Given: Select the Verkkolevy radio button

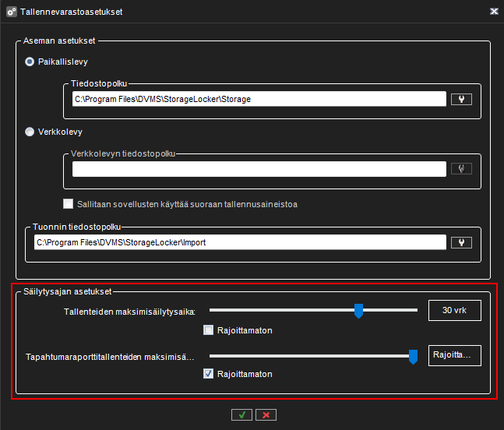Looking at the screenshot, I should click(x=30, y=132).
